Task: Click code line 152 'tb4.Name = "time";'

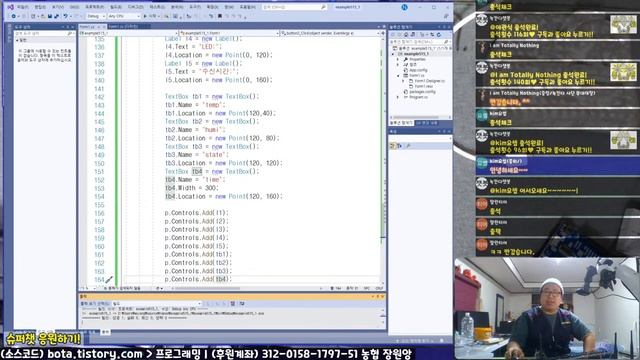Action: (195, 180)
